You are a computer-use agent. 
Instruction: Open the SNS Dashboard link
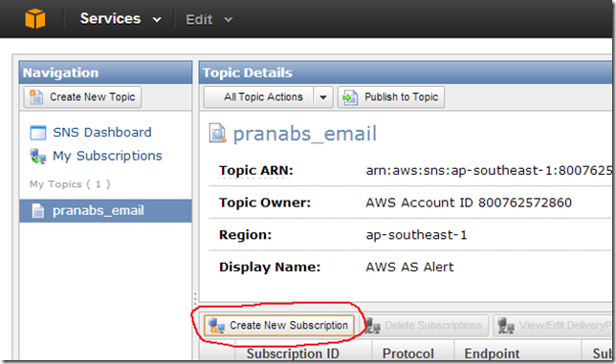[102, 132]
